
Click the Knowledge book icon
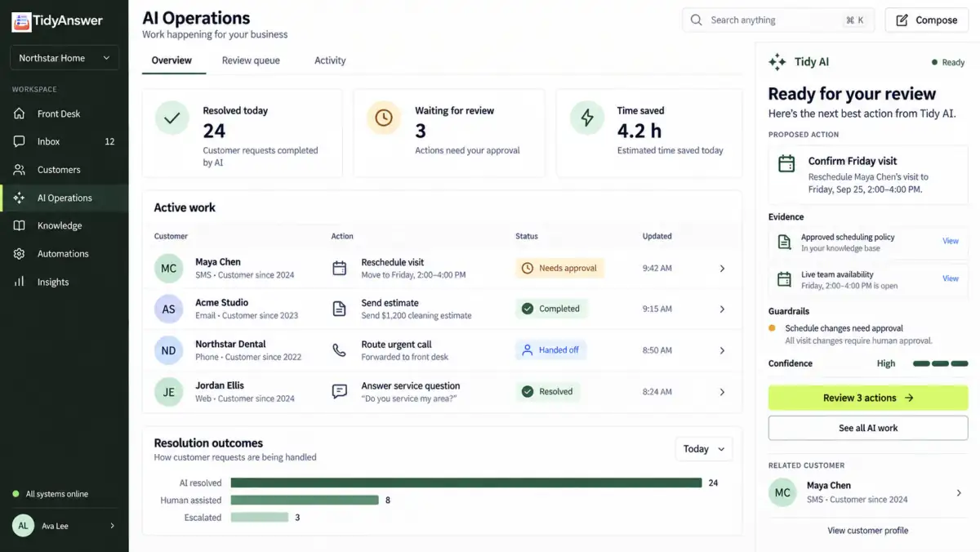pyautogui.click(x=20, y=225)
